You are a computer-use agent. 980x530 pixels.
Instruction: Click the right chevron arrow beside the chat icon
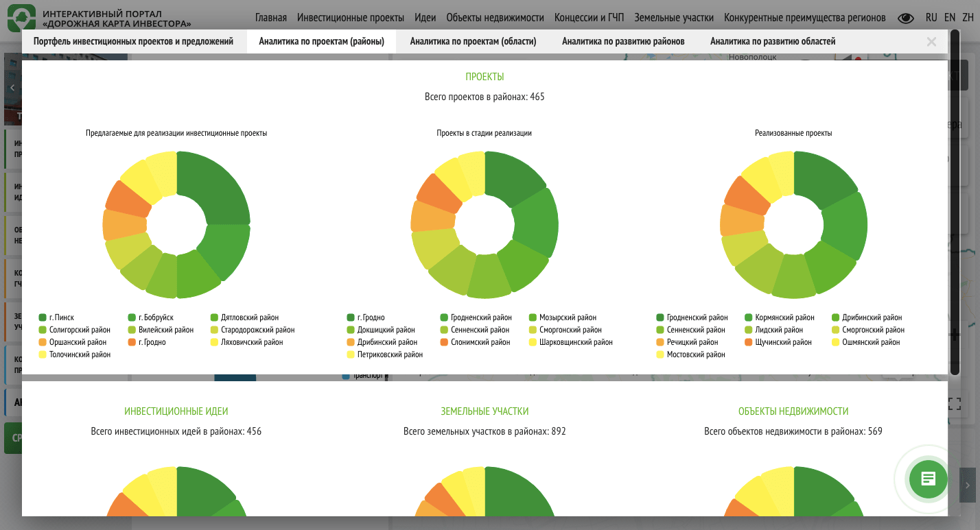968,485
